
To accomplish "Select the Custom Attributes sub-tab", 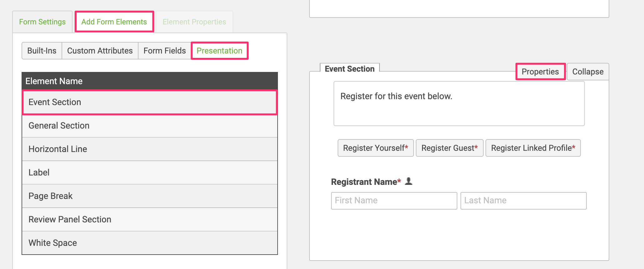I will (x=100, y=51).
